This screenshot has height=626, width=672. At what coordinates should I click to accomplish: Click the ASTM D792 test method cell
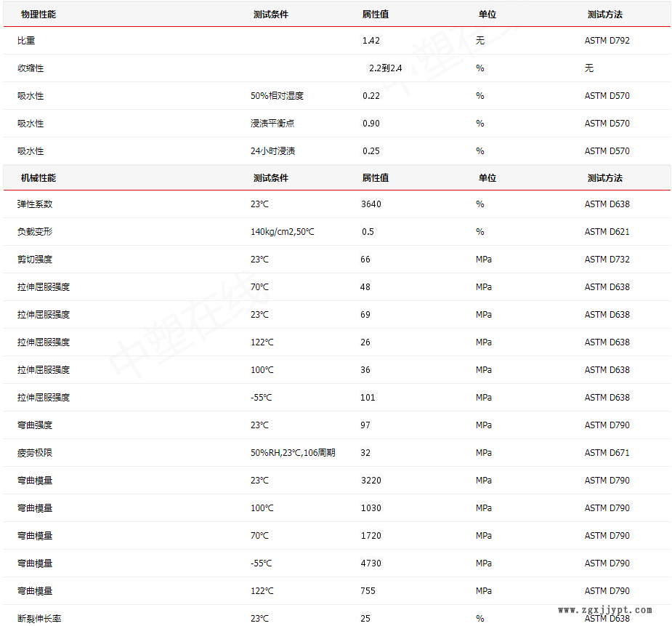click(607, 41)
